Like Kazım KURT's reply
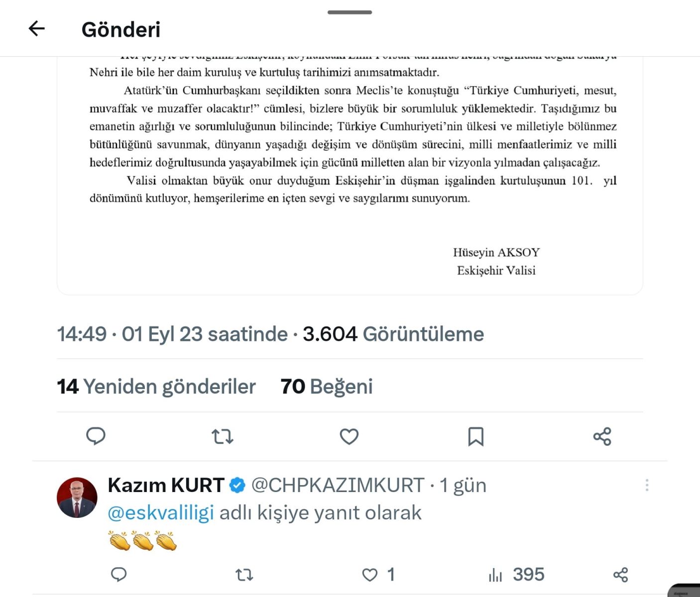 pos(370,575)
